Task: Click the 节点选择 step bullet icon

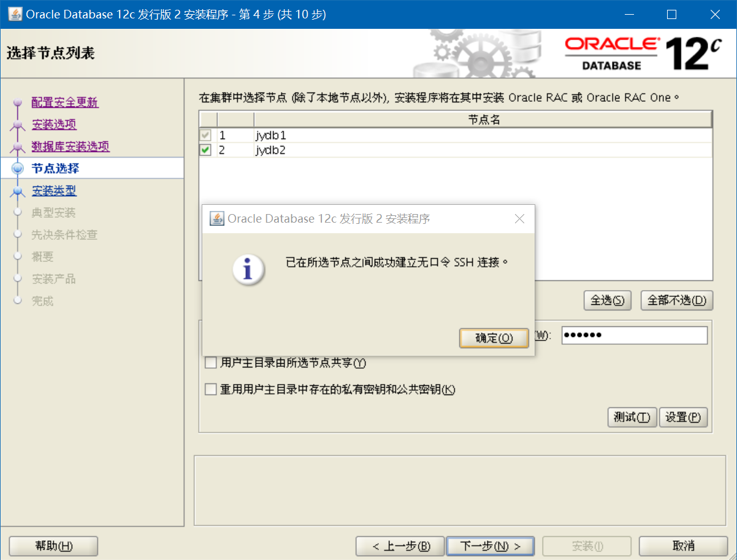Action: (17, 169)
